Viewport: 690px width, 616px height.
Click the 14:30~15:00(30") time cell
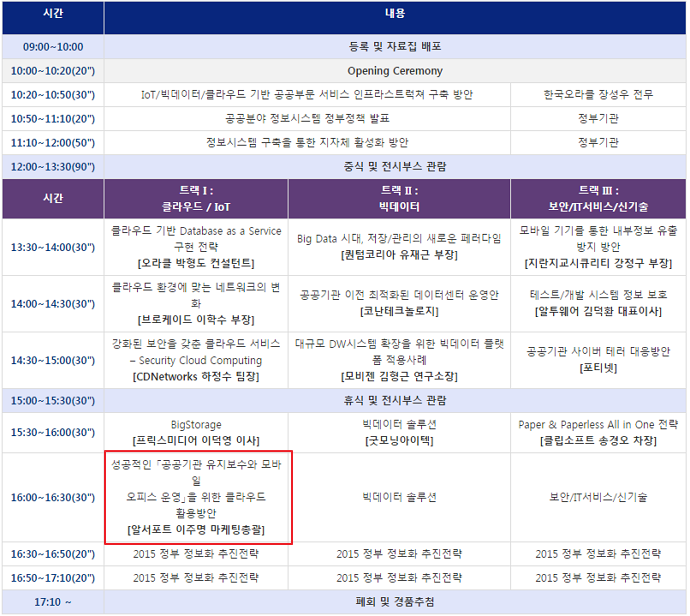pyautogui.click(x=53, y=360)
